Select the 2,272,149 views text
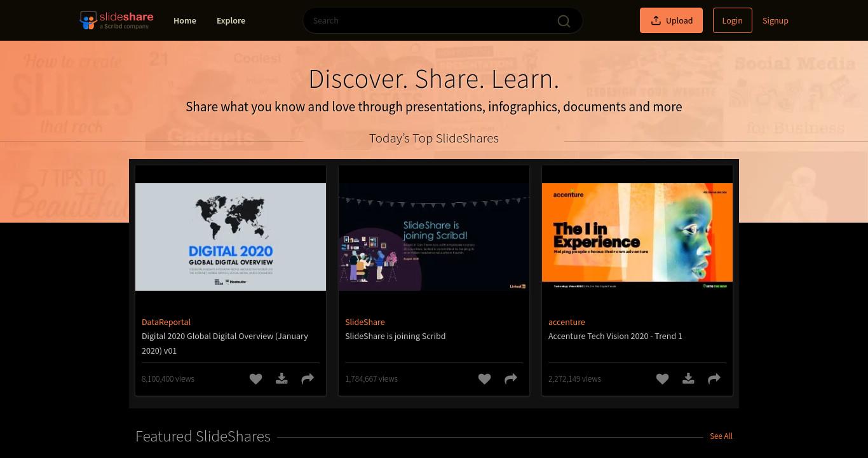The height and width of the screenshot is (458, 868). tap(574, 378)
